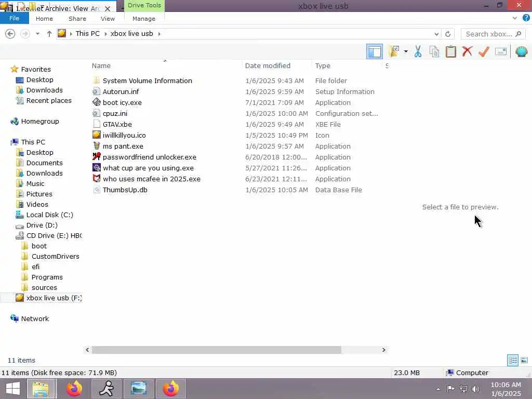Sort by the Name column header

pos(101,66)
